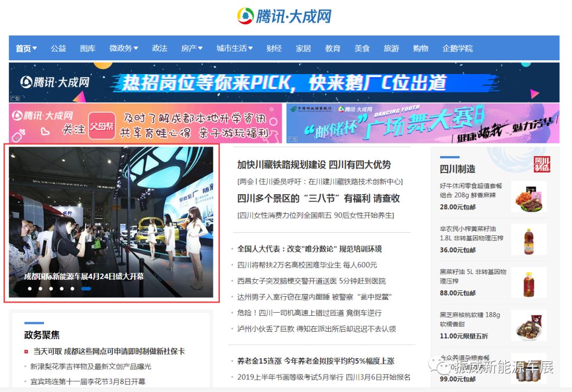The height and width of the screenshot is (392, 572).
Task: Expand the 房产 navigation dropdown
Action: (192, 48)
